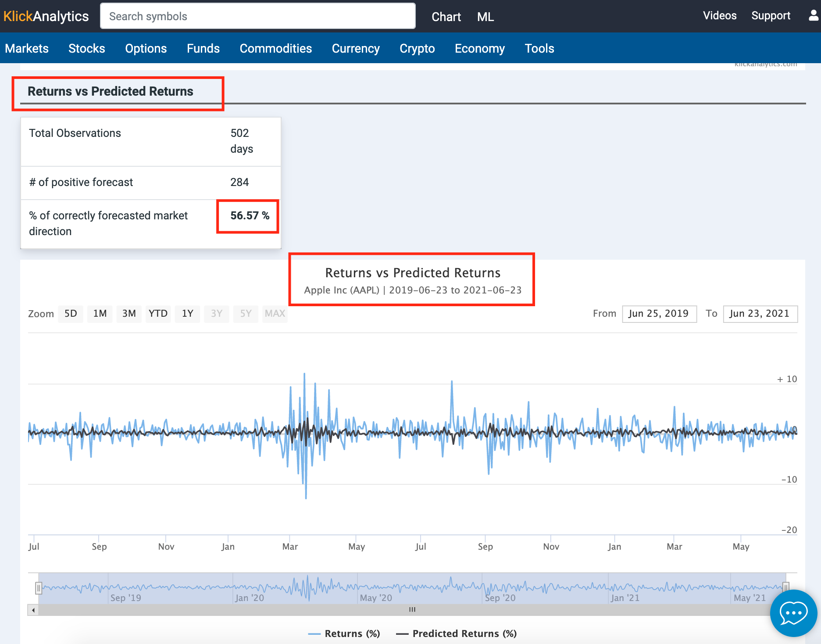Select '% of correctly forecasted market direction' label

tap(108, 223)
